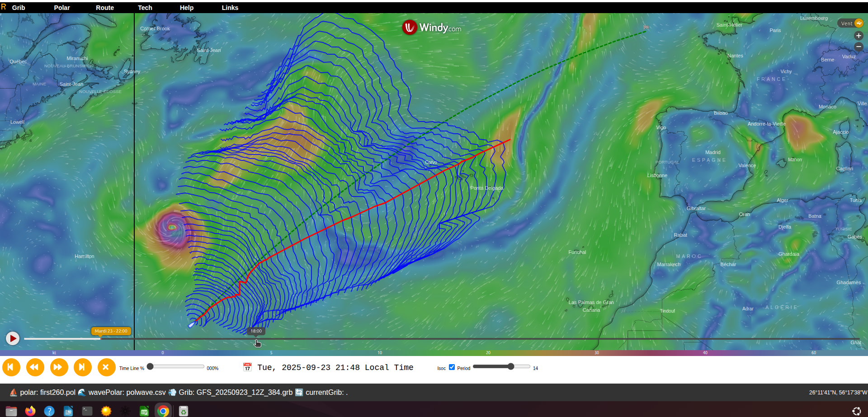This screenshot has height=417, width=868.
Task: Open Firefox from the taskbar
Action: tap(30, 411)
